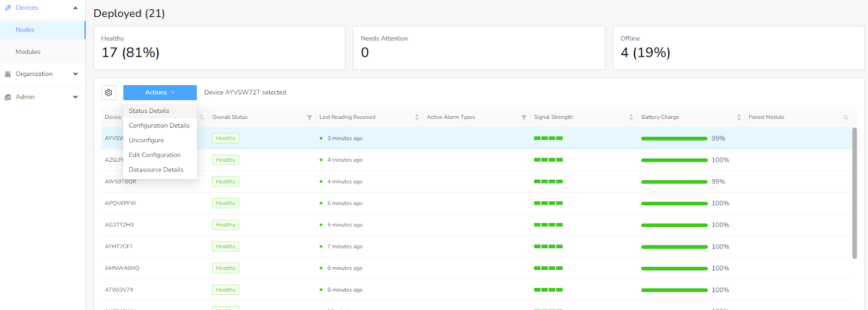
Task: Click battery bar showing 99% for AYVSW72T
Action: [x=674, y=138]
